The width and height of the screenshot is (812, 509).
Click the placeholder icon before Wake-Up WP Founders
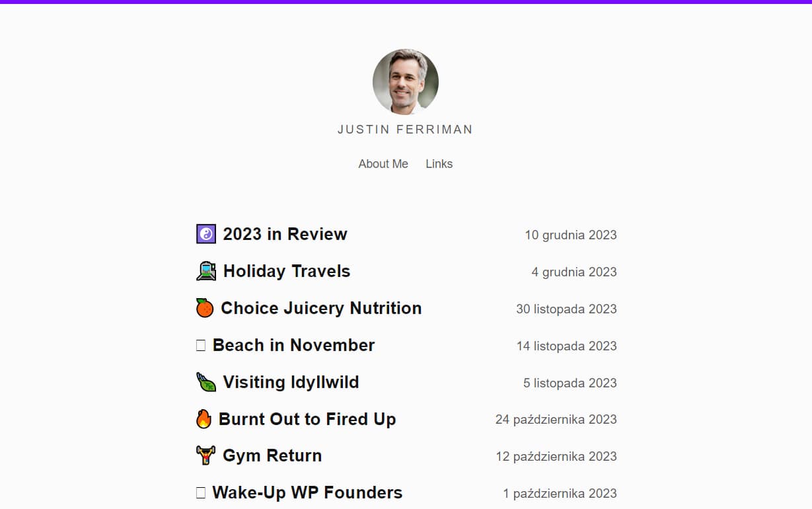pos(201,493)
